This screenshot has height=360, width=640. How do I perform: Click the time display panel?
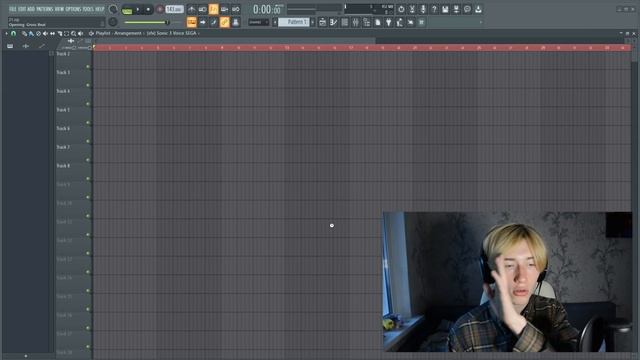267,9
